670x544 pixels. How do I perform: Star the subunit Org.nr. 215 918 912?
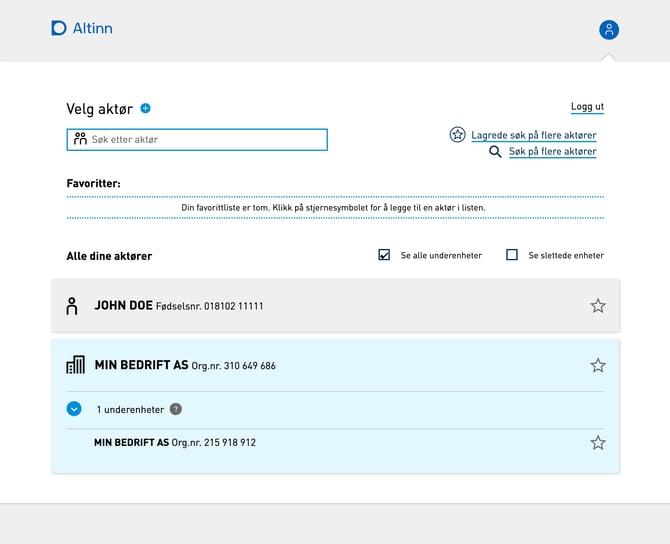click(x=598, y=442)
